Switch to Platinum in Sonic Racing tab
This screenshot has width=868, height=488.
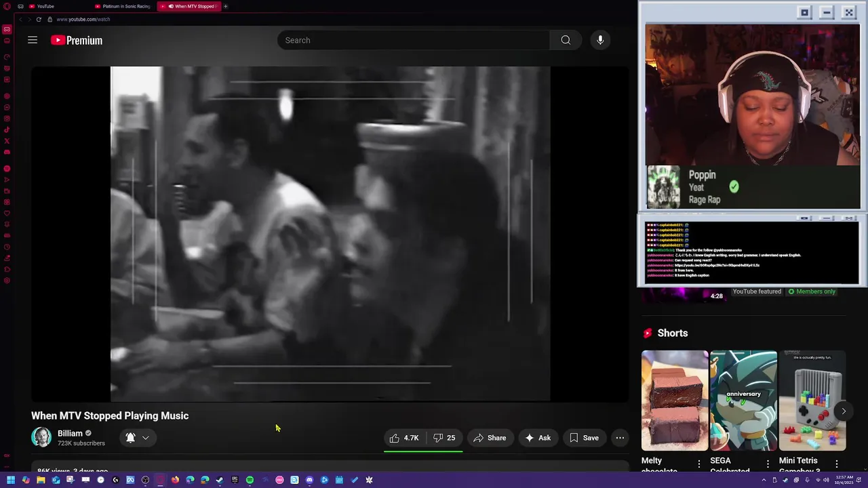click(x=123, y=6)
